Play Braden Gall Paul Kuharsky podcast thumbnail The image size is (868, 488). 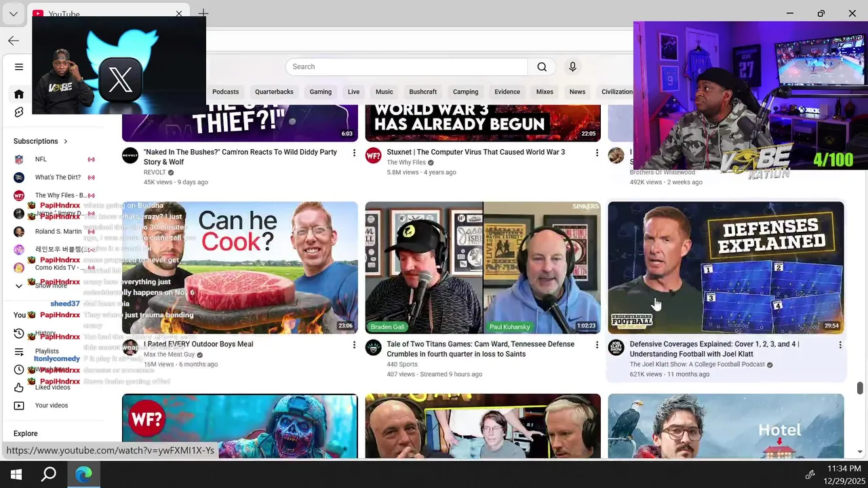[483, 267]
